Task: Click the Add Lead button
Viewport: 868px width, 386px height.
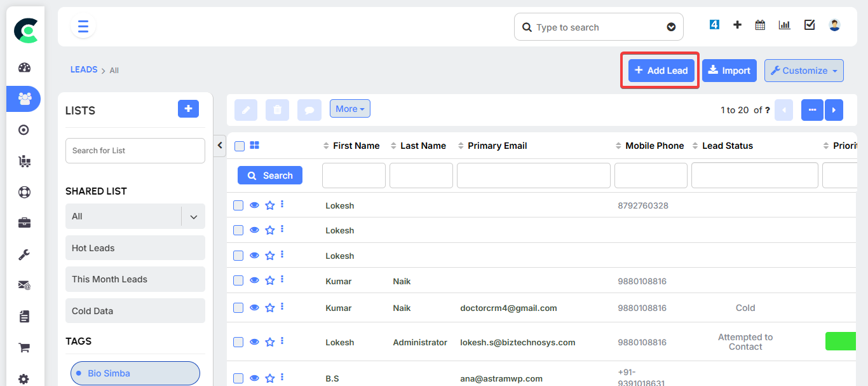Action: 660,71
